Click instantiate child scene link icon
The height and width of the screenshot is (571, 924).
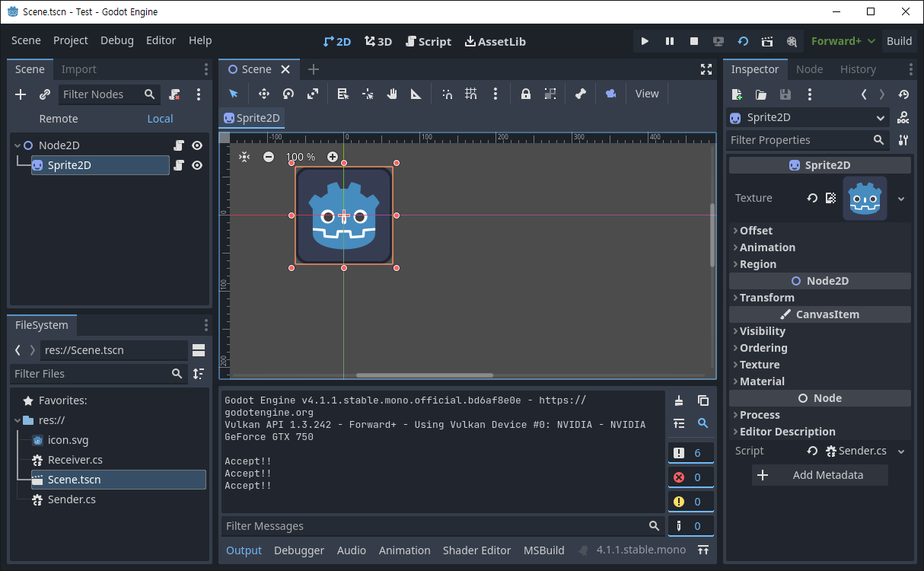tap(45, 94)
